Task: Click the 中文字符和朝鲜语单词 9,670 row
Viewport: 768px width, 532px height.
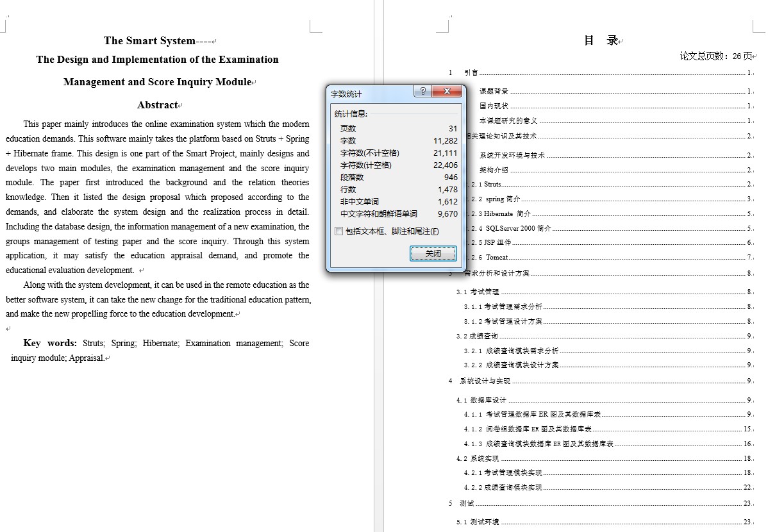Action: click(x=398, y=213)
